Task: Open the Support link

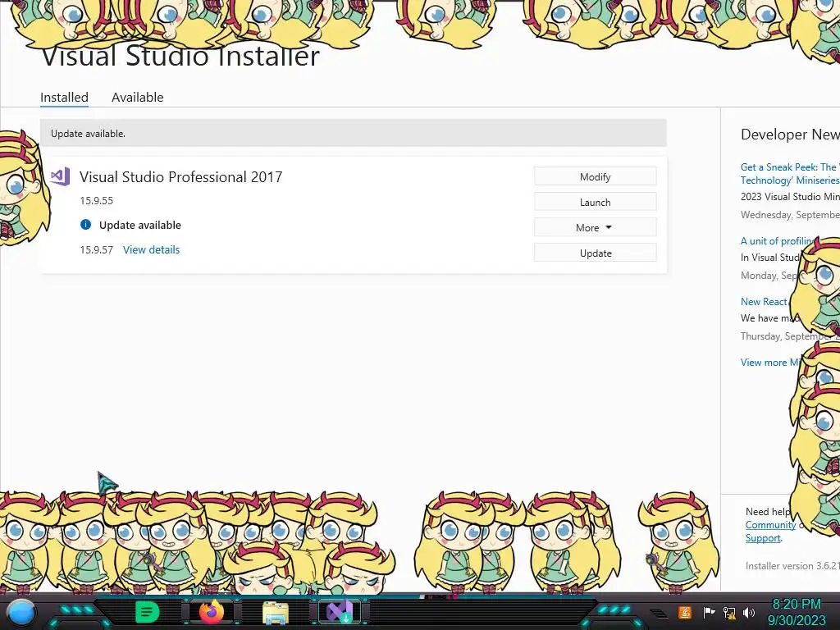Action: tap(763, 538)
